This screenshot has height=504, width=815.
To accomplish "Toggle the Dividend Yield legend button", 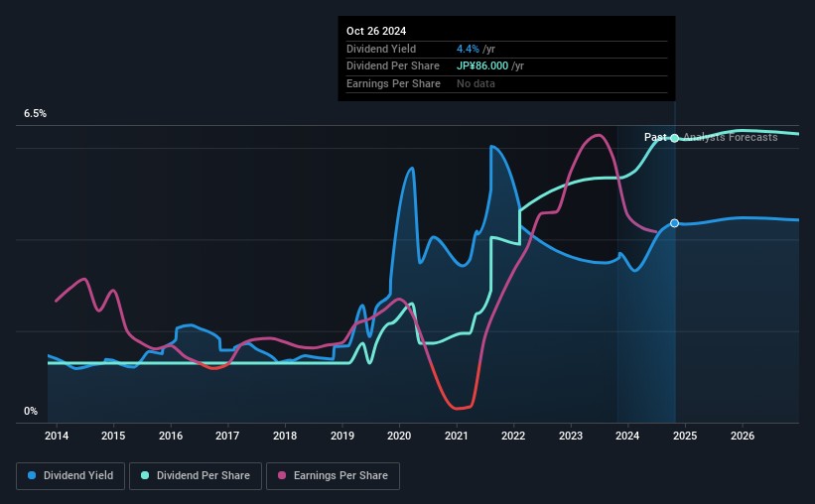I will 70,476.
